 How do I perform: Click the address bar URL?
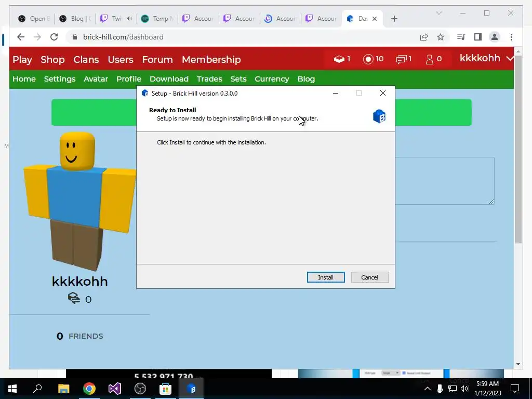[123, 37]
